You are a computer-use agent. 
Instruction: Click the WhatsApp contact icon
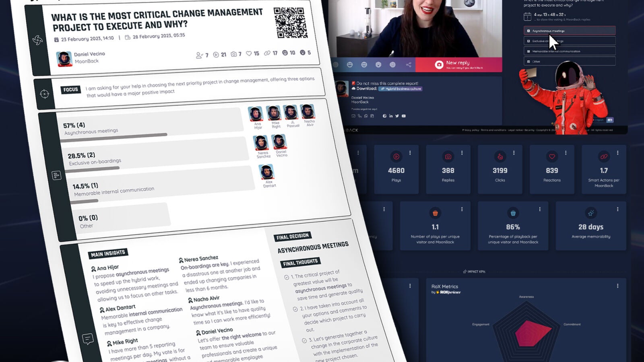click(366, 116)
